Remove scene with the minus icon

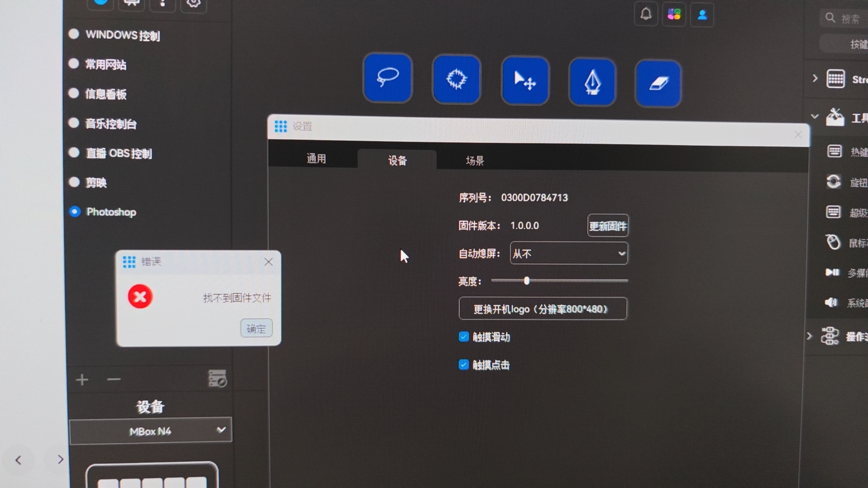point(114,380)
